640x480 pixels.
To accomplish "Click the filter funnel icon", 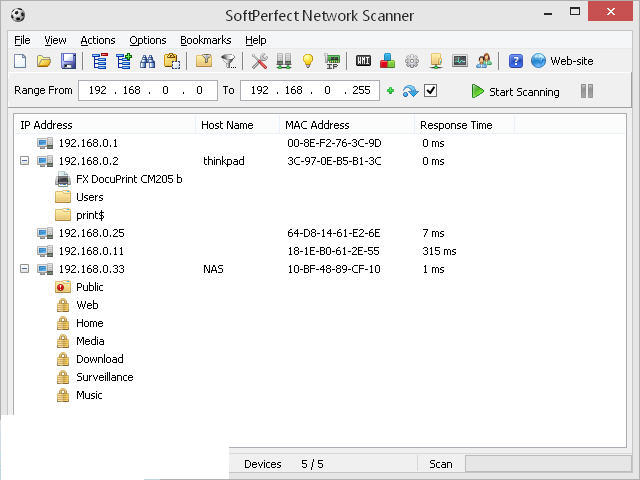I will (x=229, y=61).
